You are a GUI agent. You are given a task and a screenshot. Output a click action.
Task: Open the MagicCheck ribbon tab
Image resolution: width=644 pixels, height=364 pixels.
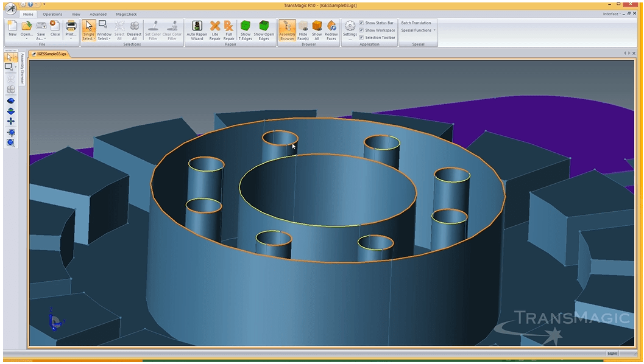click(x=126, y=14)
